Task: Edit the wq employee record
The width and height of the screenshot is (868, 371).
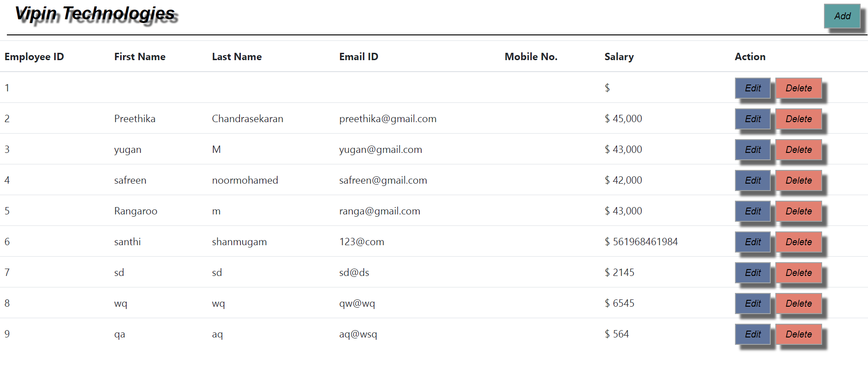Action: pyautogui.click(x=752, y=303)
